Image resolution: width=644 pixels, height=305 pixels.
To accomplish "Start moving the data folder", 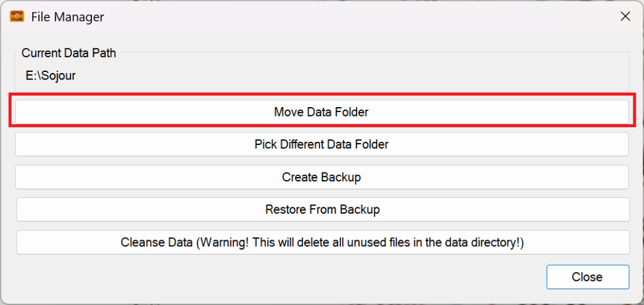I will click(321, 112).
